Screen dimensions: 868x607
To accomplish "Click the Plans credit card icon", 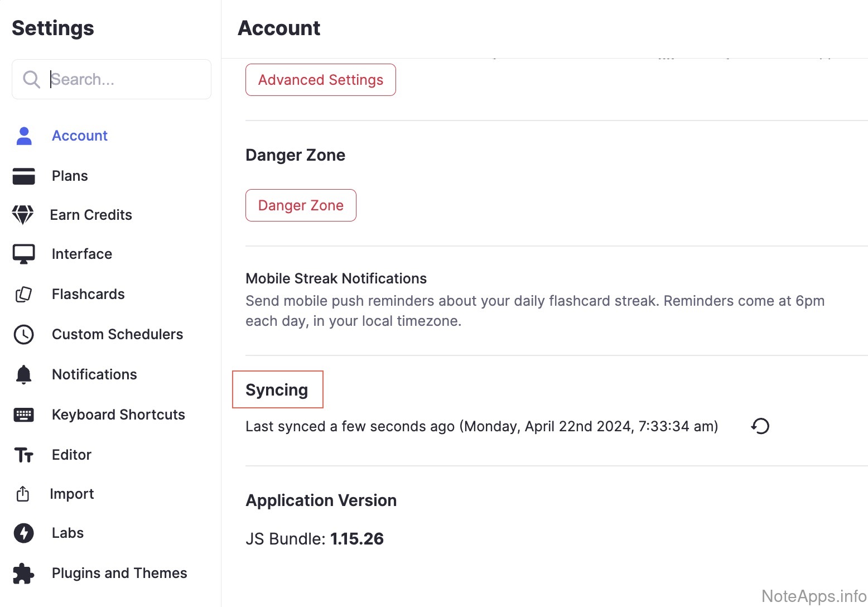I will point(23,176).
